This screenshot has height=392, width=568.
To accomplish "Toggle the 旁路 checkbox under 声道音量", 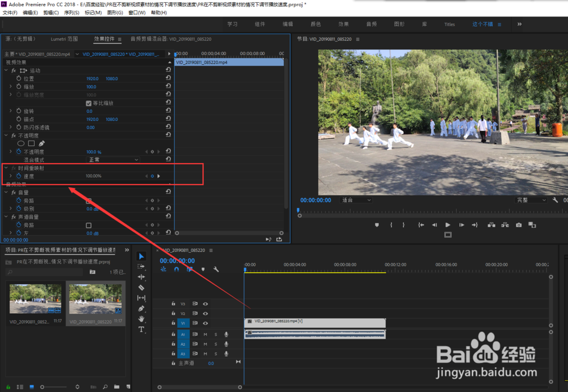I will (x=89, y=226).
